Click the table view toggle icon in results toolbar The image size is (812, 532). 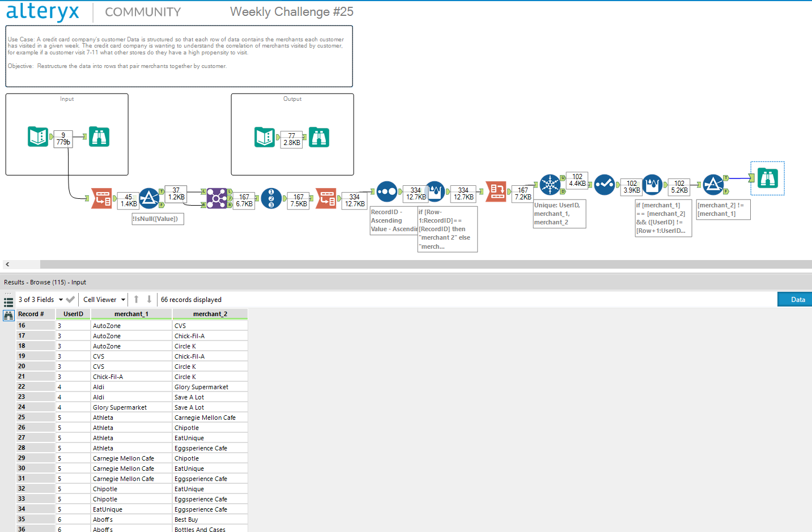(x=8, y=301)
